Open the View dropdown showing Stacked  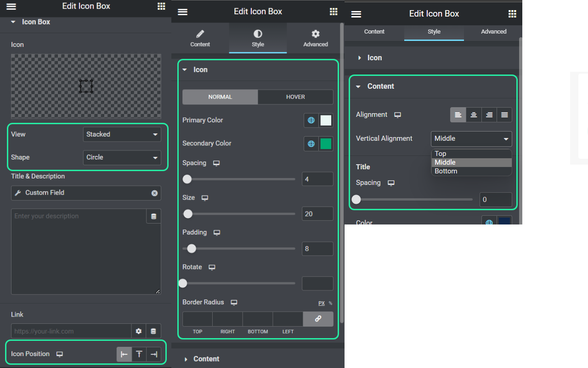click(x=122, y=134)
